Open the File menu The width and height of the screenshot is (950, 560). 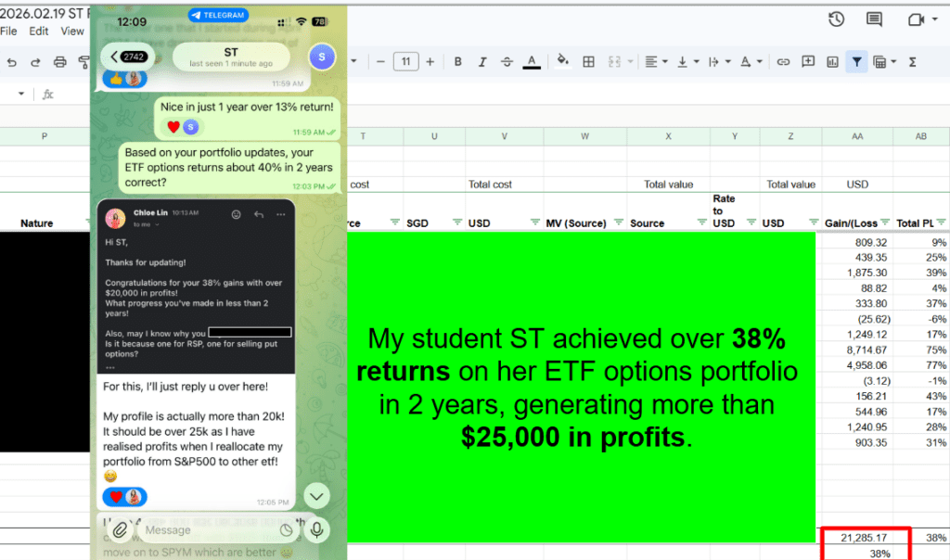tap(8, 31)
